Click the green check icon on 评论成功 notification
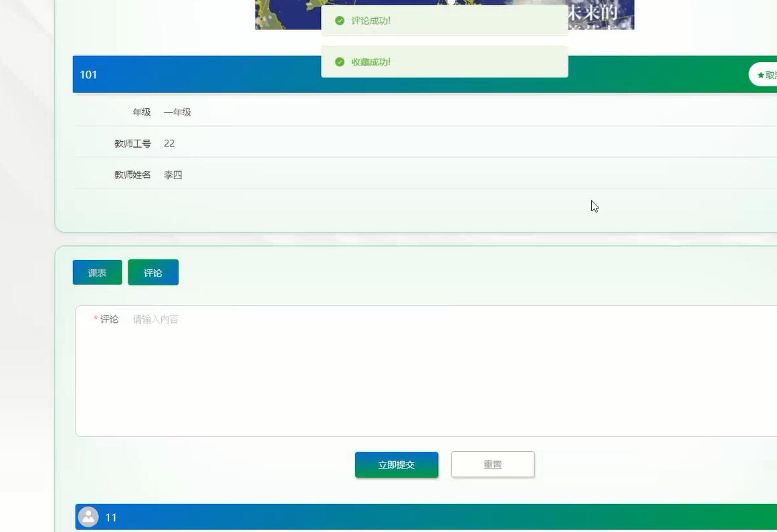 coord(340,20)
